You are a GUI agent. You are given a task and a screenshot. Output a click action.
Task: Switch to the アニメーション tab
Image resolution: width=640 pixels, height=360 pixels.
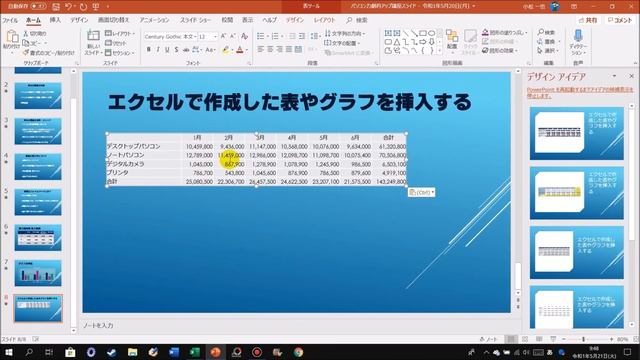154,20
